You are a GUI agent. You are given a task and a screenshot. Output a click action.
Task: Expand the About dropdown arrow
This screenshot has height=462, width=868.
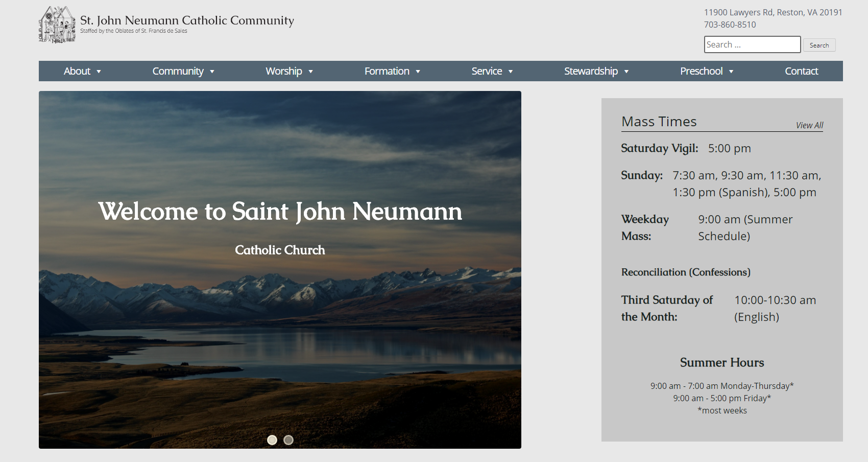tap(99, 72)
